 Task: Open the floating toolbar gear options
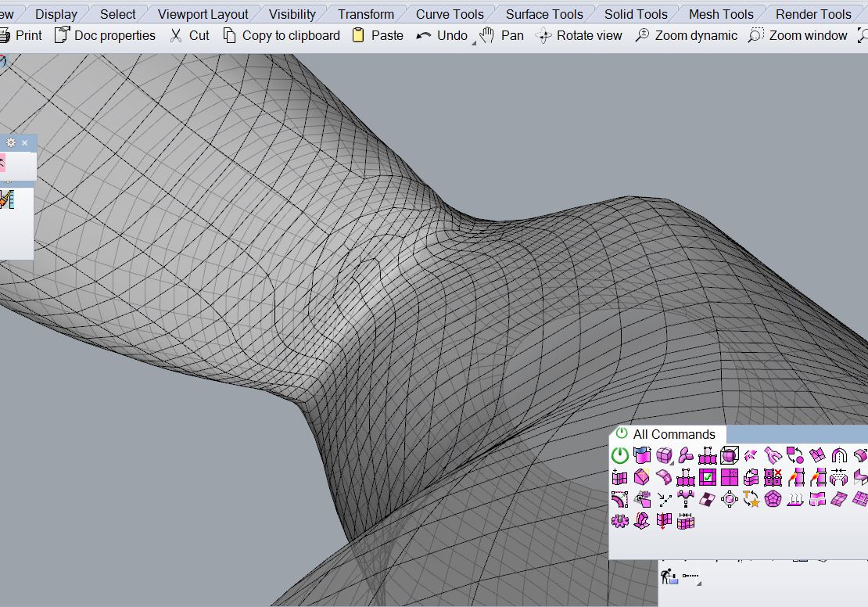[11, 142]
